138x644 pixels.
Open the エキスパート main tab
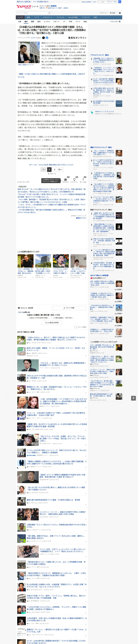[48, 17]
